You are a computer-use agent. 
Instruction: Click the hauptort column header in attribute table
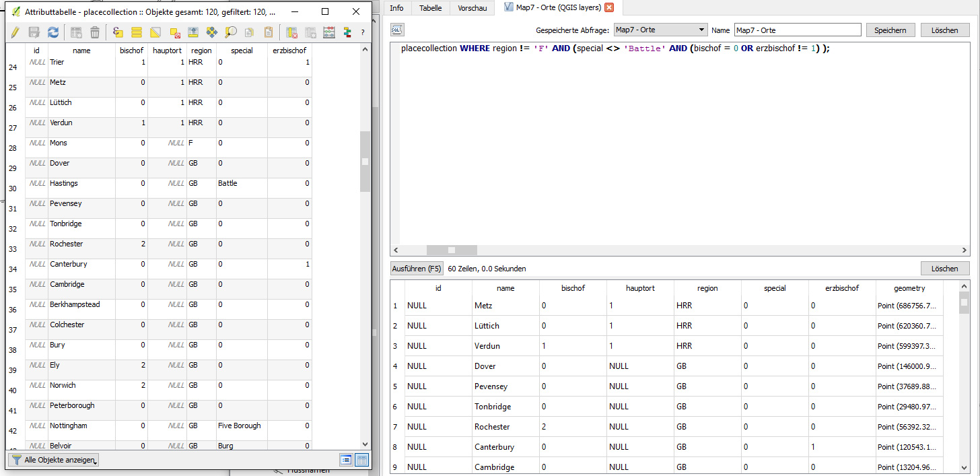(x=167, y=50)
